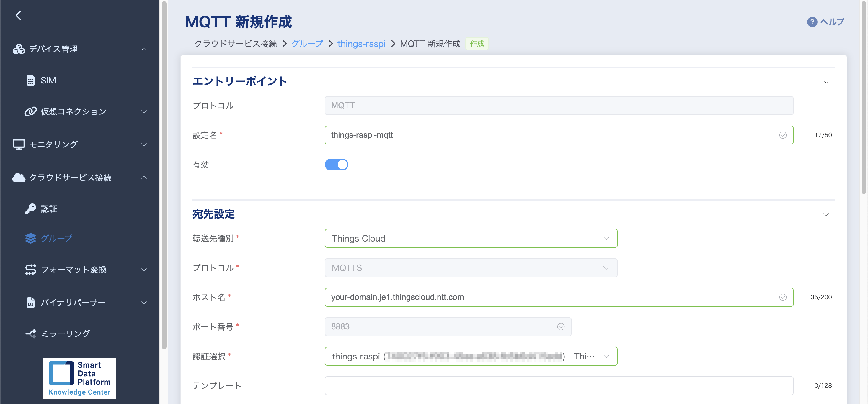Click the ミラーリング share icon
Viewport: 868px width, 404px height.
[x=31, y=334]
